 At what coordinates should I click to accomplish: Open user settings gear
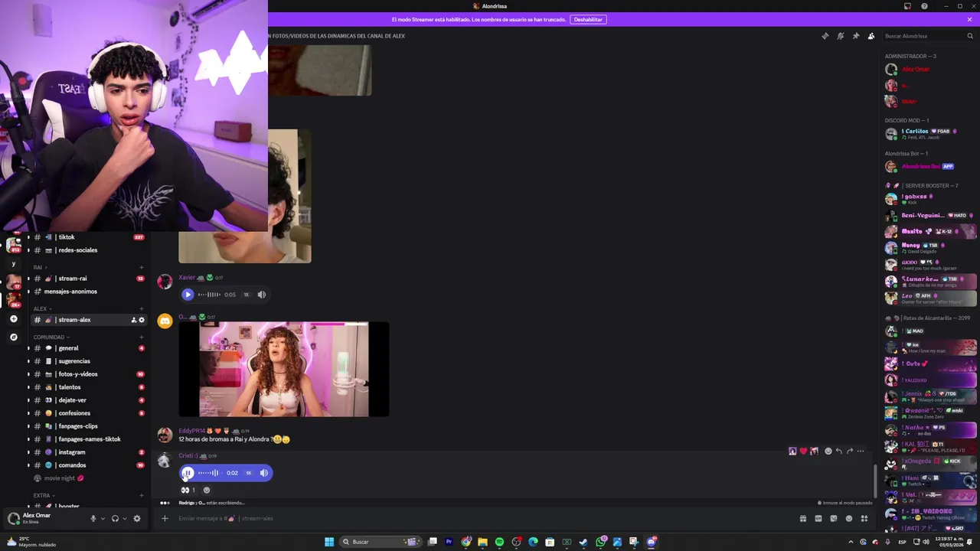[x=137, y=519]
